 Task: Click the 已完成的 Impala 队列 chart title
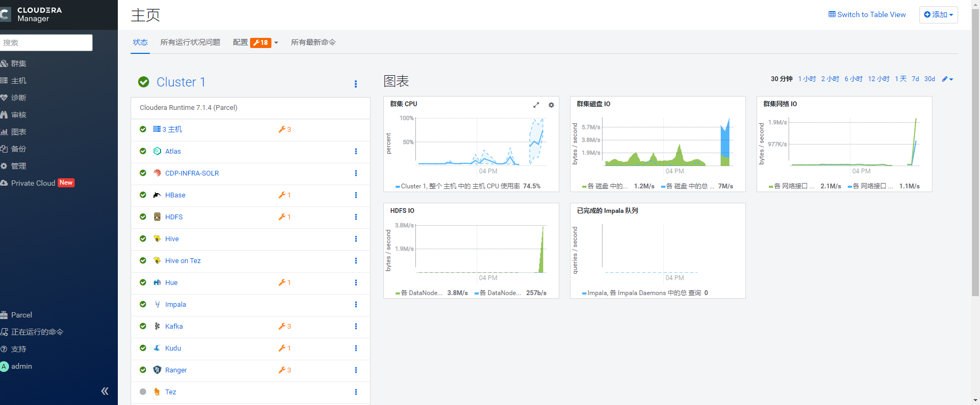(607, 211)
